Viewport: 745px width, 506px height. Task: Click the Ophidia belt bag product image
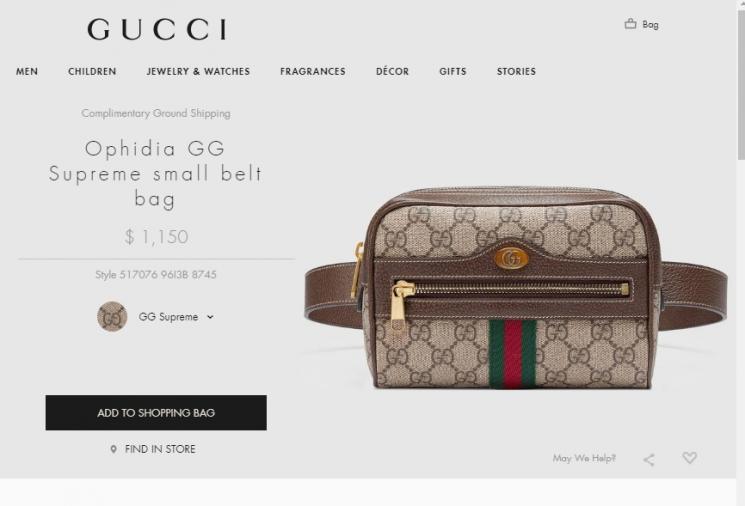click(516, 288)
